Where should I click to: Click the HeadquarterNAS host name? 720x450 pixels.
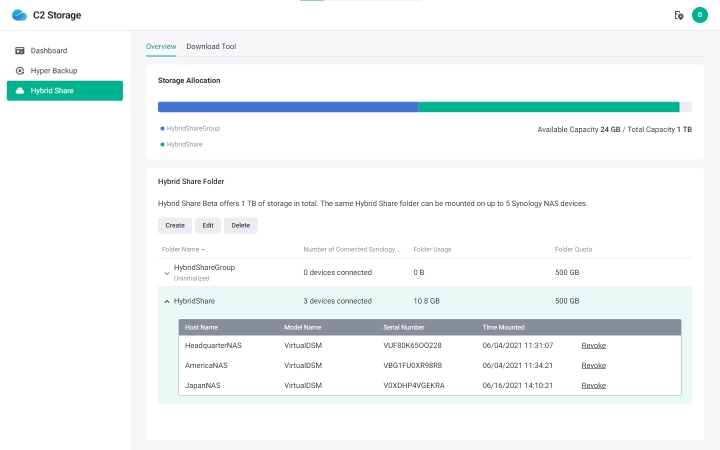tap(213, 345)
